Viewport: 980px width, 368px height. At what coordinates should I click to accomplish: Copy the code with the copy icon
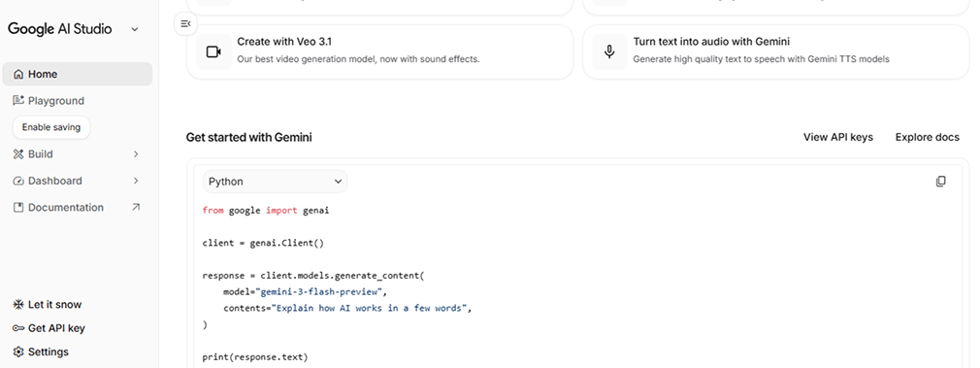[940, 182]
